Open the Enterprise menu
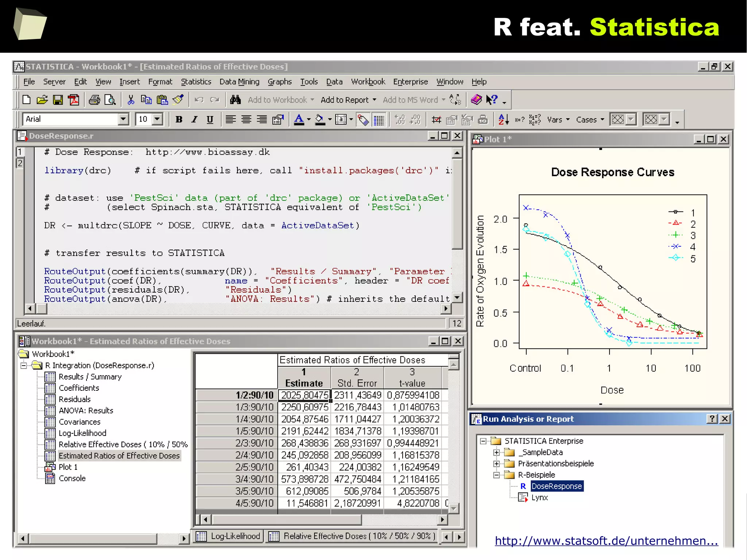 click(x=410, y=82)
